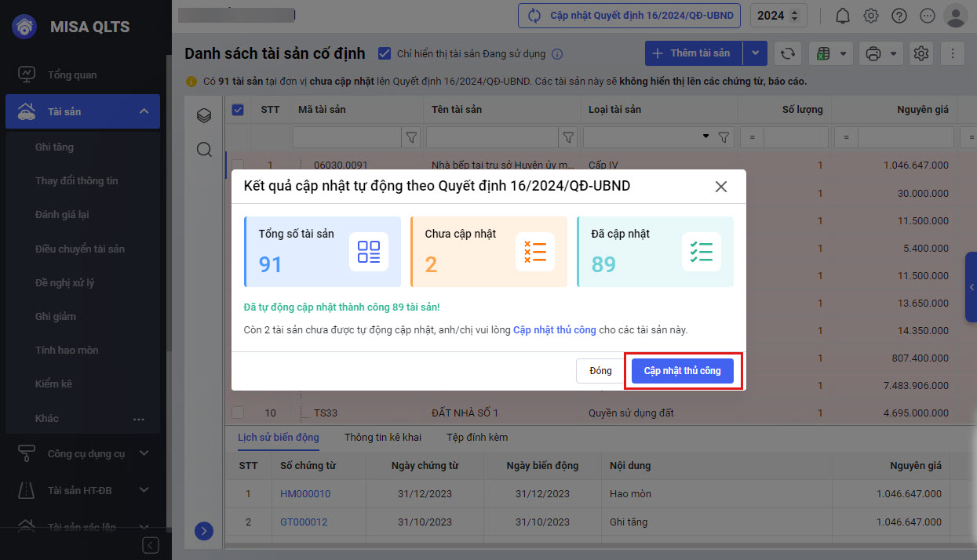Click the search magnifier in side panel
The image size is (977, 560).
click(204, 149)
